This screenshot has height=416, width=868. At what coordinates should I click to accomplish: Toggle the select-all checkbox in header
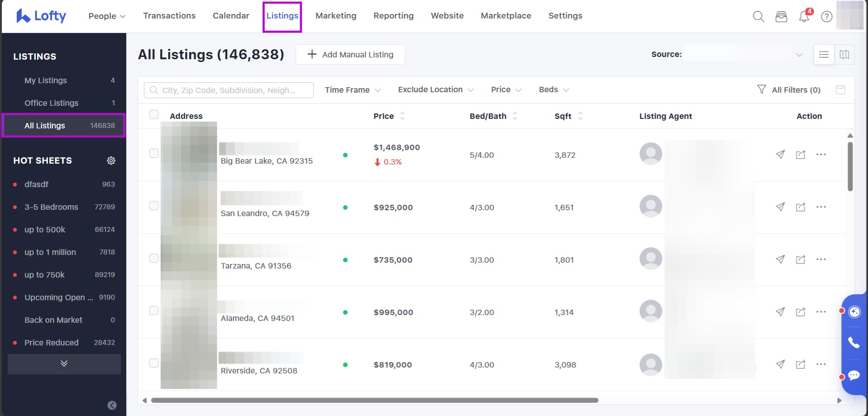(154, 114)
